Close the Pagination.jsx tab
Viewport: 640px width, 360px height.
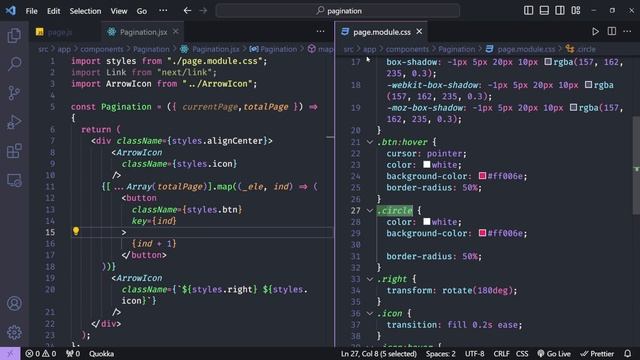coord(176,31)
